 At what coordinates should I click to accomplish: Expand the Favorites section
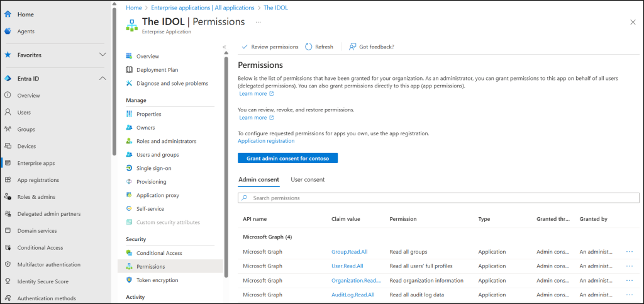[103, 55]
